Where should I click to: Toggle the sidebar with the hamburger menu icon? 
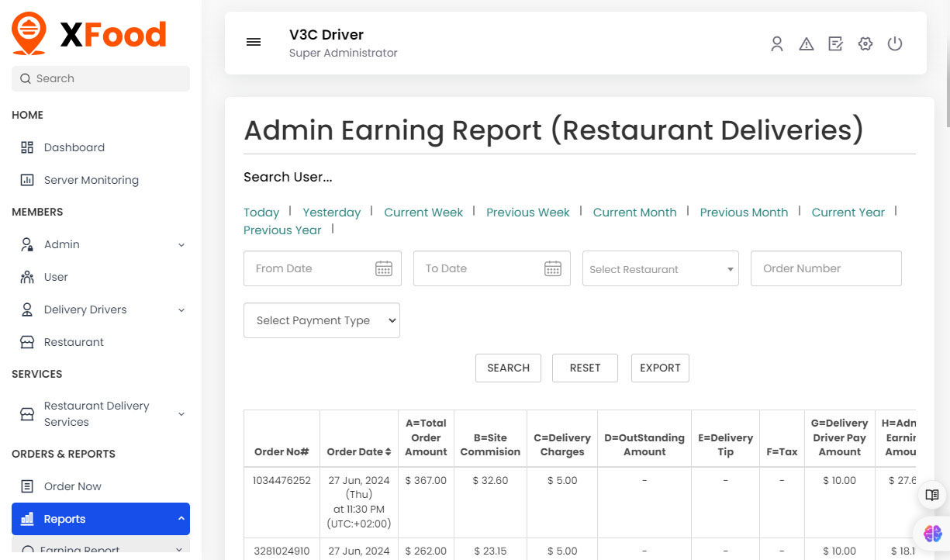click(254, 42)
